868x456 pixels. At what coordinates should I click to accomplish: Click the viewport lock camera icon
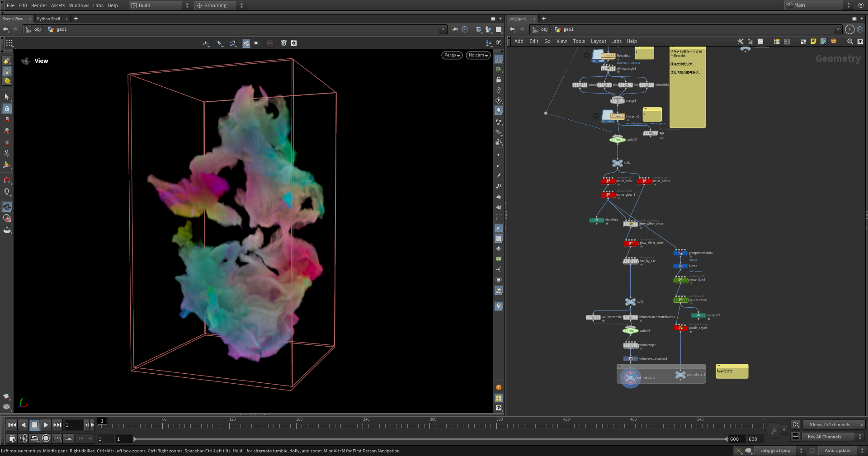click(499, 80)
